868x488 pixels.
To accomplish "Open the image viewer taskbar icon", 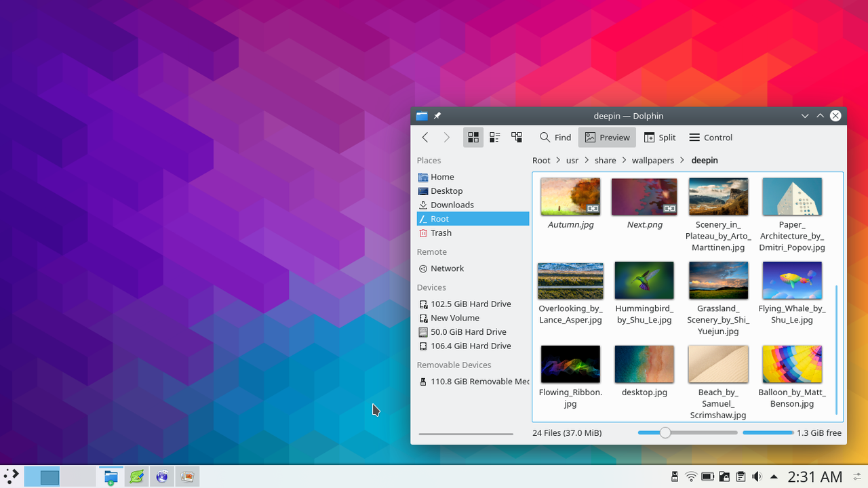I will point(188,477).
